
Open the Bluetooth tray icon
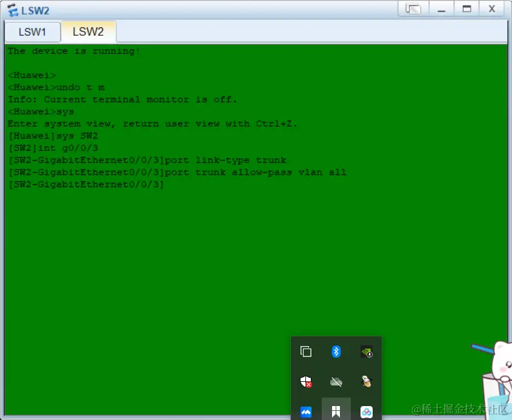click(336, 352)
